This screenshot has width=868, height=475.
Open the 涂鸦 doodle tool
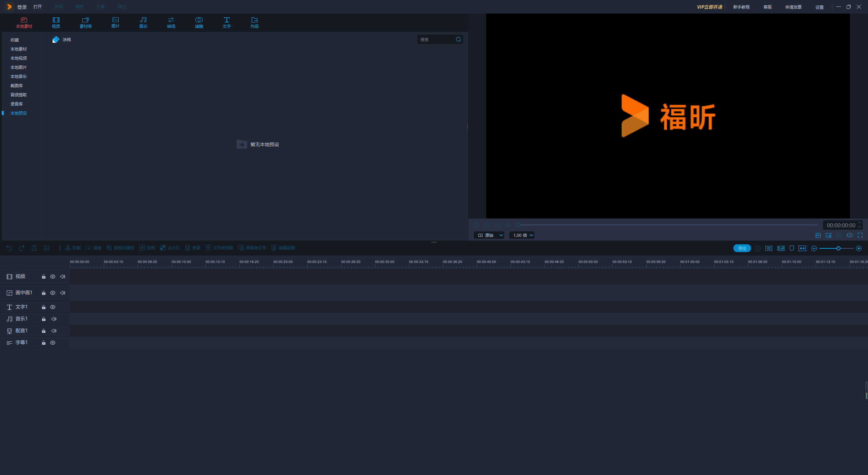(x=61, y=40)
